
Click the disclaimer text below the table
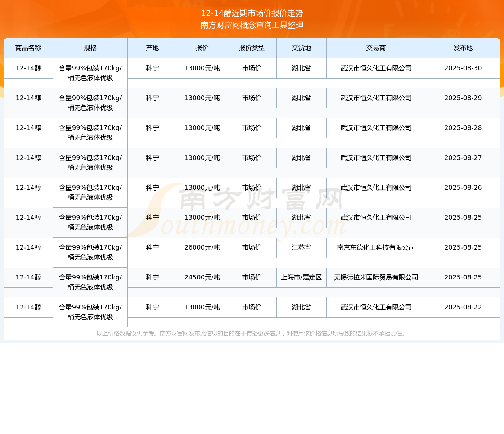252,334
